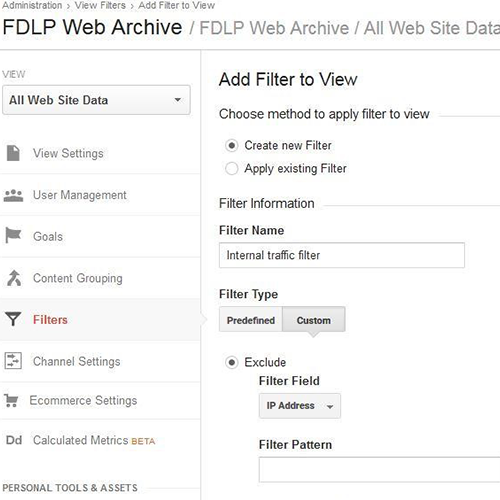500x500 pixels.
Task: Click the Channel Settings arrows icon
Action: [13, 361]
